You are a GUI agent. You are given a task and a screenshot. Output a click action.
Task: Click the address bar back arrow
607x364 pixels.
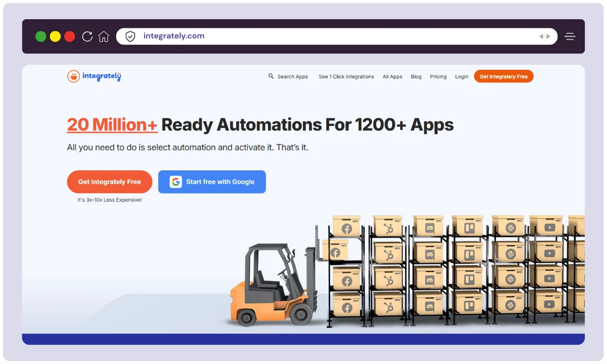coord(541,36)
